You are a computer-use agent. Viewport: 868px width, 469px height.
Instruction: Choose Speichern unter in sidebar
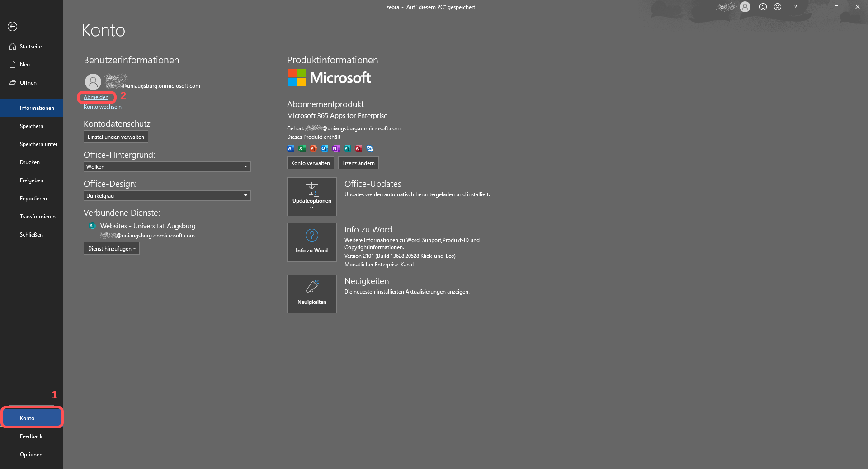click(32, 144)
